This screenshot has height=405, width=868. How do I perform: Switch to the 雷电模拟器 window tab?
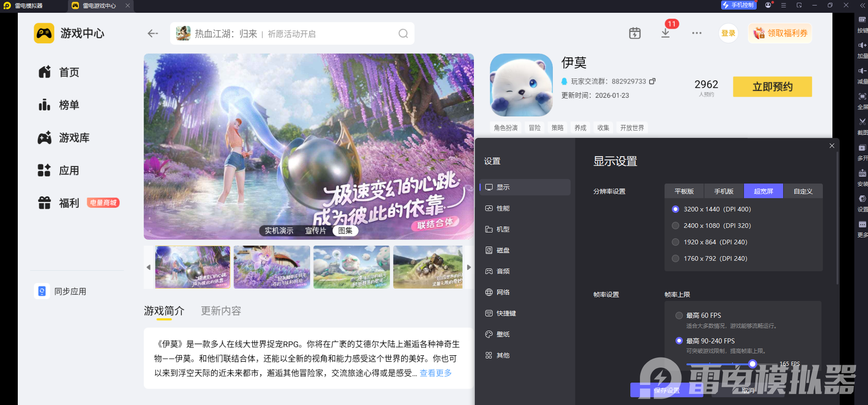pos(28,5)
